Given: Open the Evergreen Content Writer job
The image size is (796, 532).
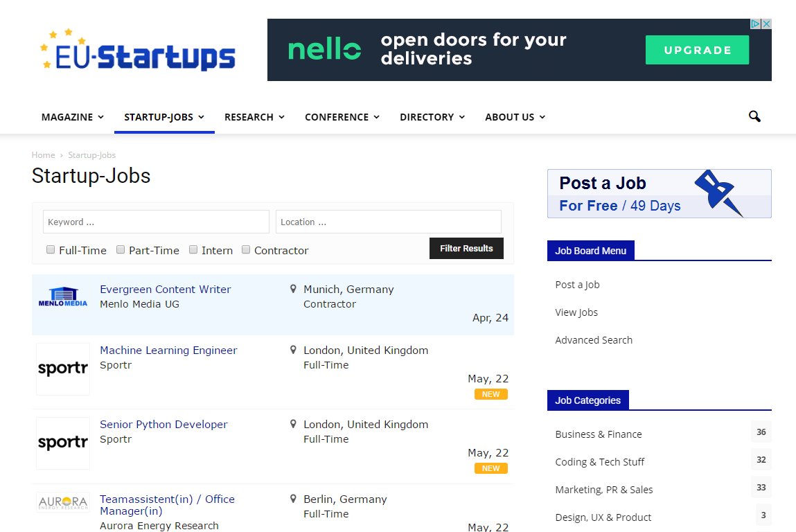Looking at the screenshot, I should [165, 290].
